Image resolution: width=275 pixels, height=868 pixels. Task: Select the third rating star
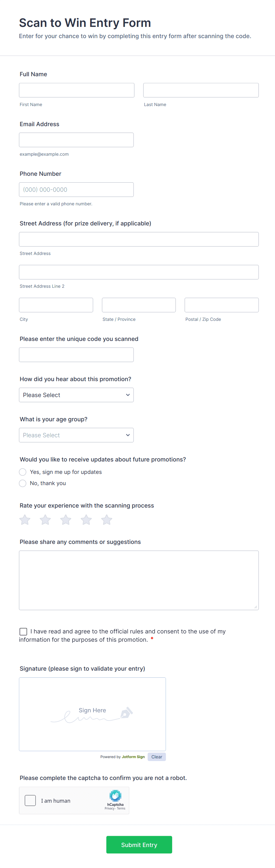tap(66, 520)
